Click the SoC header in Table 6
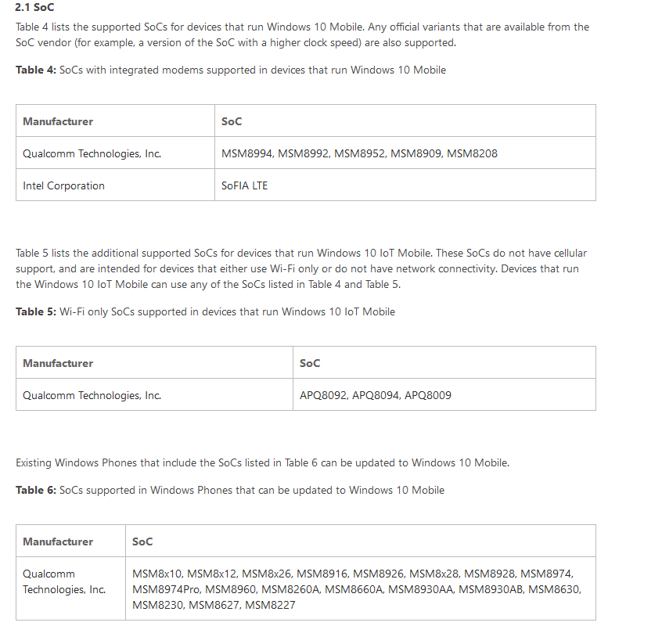This screenshot has height=644, width=662. pos(361,541)
